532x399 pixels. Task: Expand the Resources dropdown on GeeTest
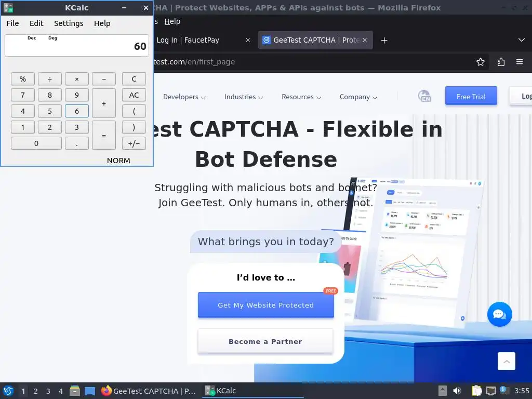point(301,97)
